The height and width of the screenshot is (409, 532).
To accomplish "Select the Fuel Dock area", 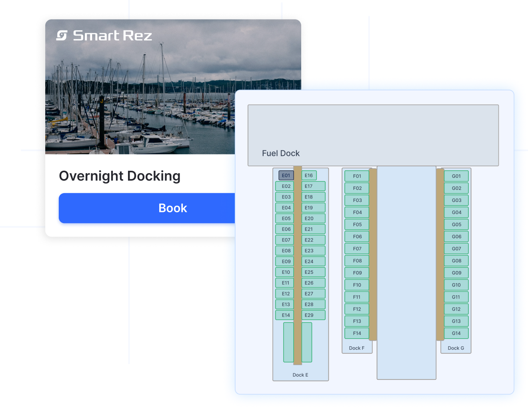I will coord(373,136).
